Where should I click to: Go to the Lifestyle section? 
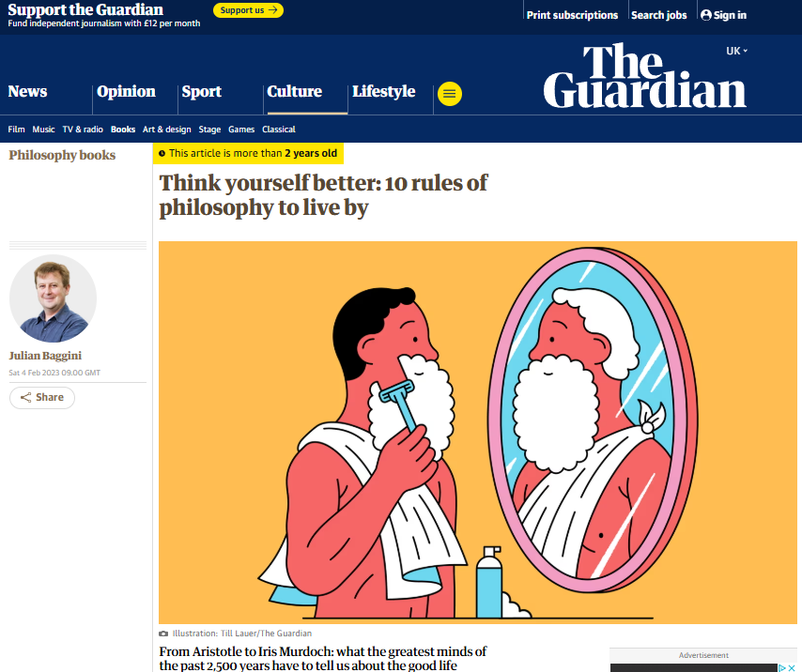pyautogui.click(x=383, y=92)
